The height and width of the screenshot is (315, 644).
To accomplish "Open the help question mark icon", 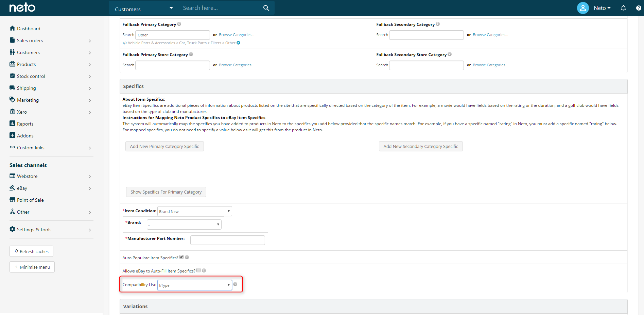I will tap(639, 8).
